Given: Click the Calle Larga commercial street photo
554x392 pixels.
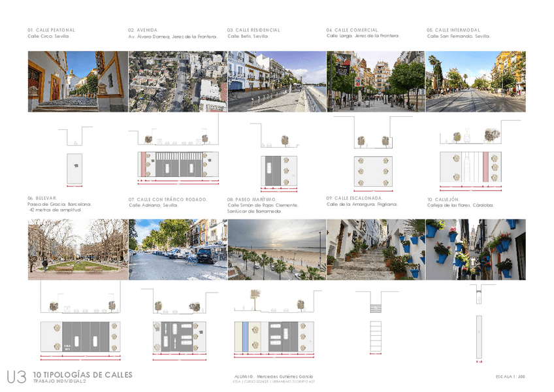Looking at the screenshot, I should (376, 82).
